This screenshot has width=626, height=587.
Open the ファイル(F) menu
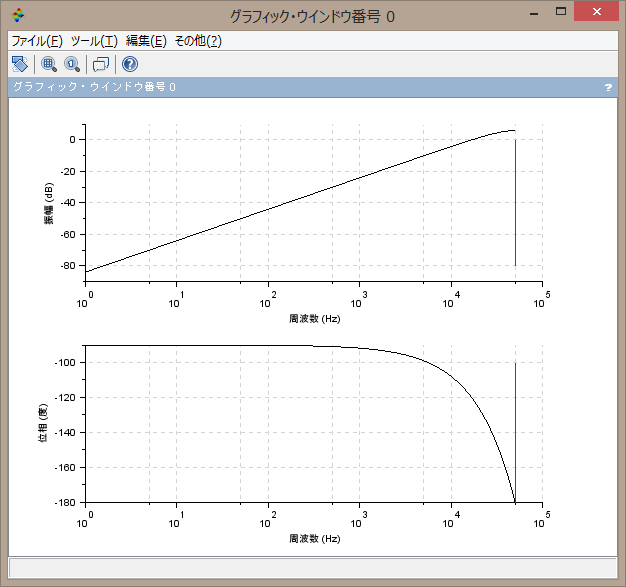click(36, 41)
